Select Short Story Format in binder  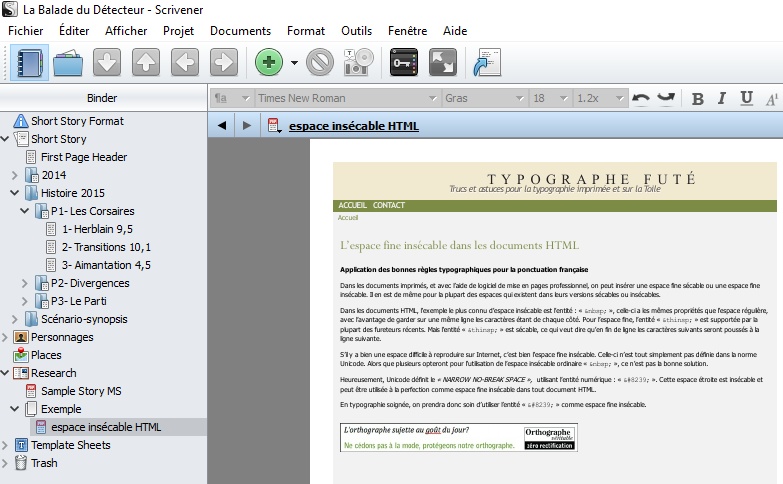pyautogui.click(x=77, y=121)
